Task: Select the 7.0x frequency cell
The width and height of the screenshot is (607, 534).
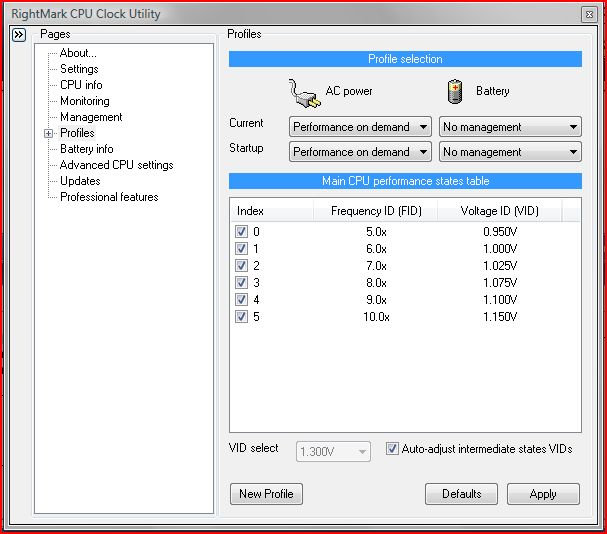Action: (376, 266)
